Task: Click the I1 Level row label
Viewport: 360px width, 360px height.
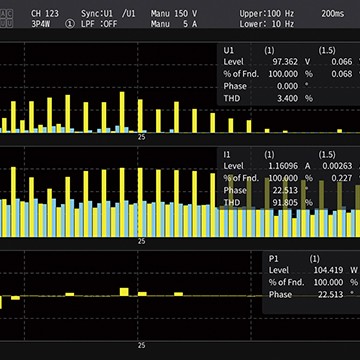Action: click(233, 166)
